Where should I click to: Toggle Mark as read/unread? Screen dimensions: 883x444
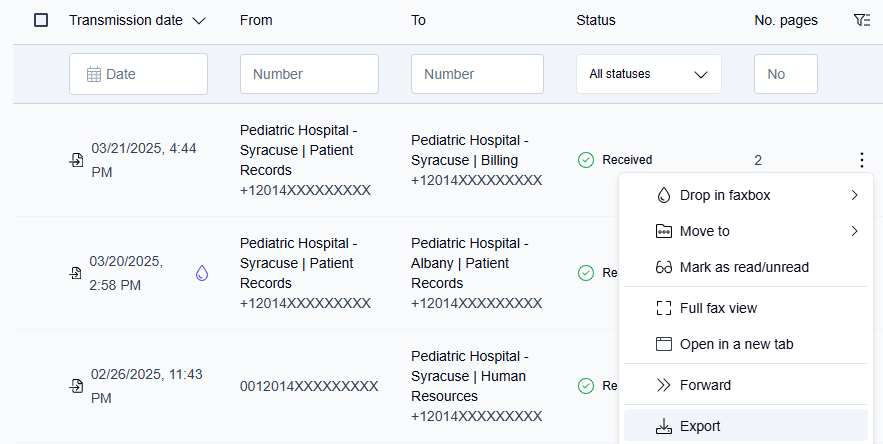tap(732, 267)
